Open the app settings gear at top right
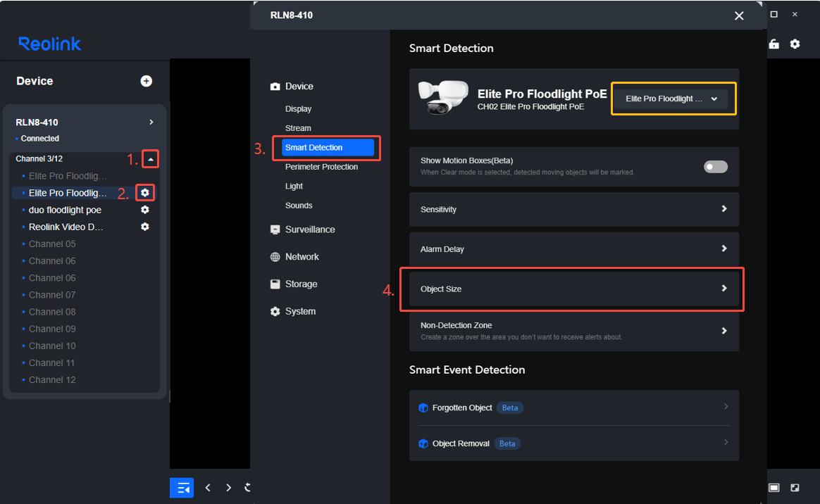 795,44
